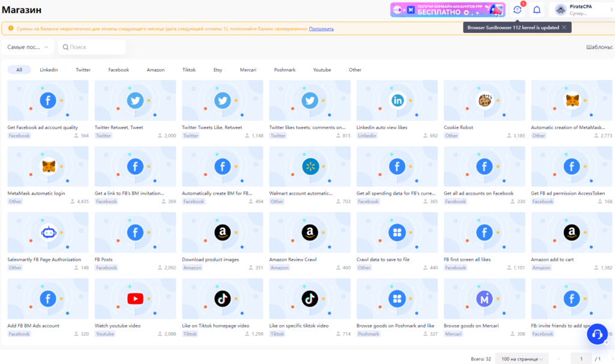615x364 pixels.
Task: Switch to the Amazon category tab
Action: click(x=156, y=70)
